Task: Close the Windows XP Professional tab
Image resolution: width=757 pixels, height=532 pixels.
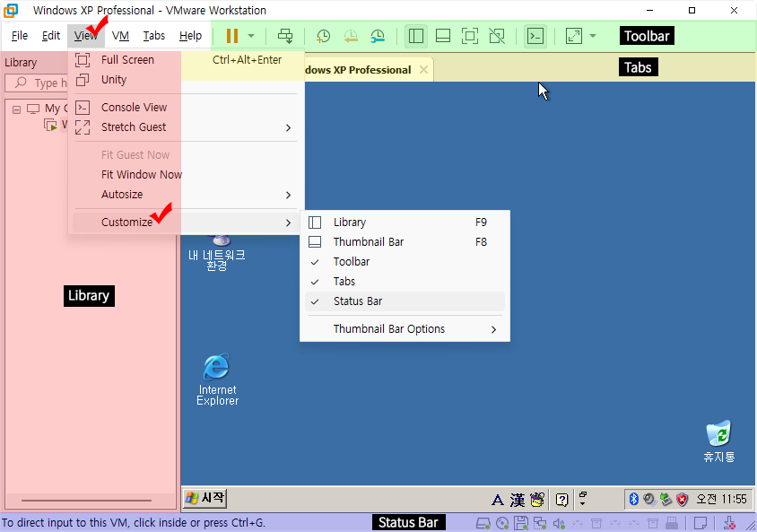Action: (x=423, y=70)
